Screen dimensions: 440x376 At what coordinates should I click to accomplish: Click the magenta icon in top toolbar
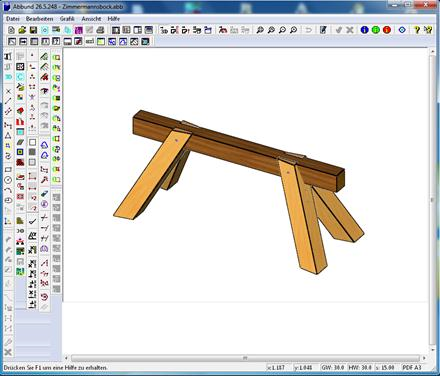pos(78,30)
